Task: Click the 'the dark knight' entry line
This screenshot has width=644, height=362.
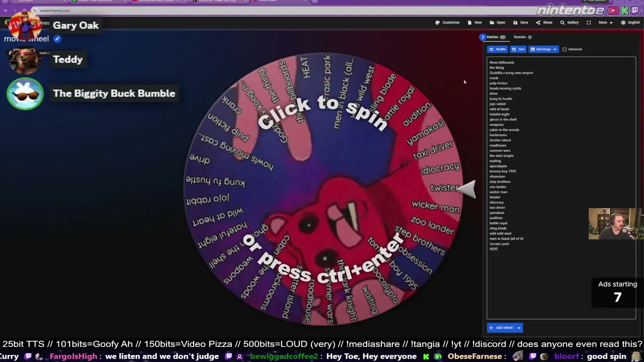Action: [502, 156]
